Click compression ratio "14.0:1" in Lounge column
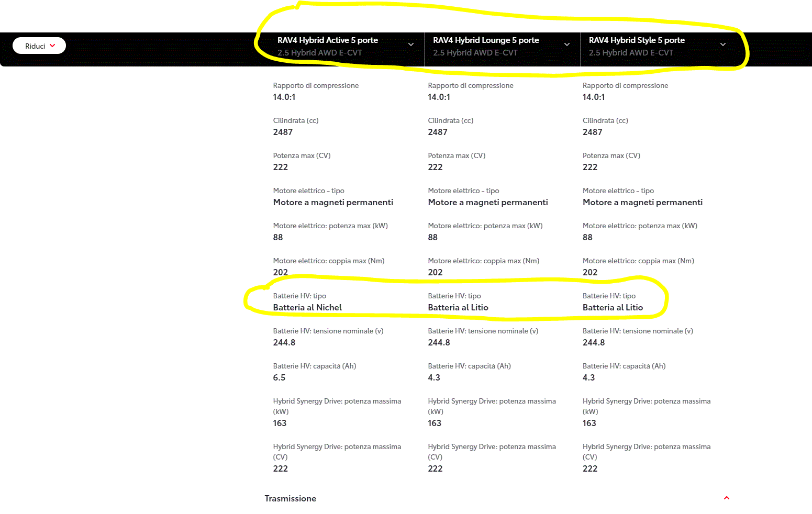 (x=439, y=97)
